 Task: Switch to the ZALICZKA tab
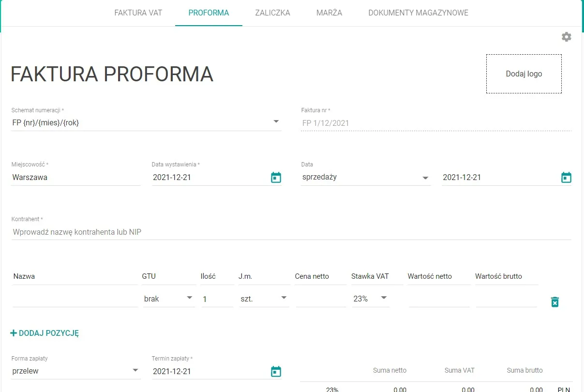click(272, 13)
